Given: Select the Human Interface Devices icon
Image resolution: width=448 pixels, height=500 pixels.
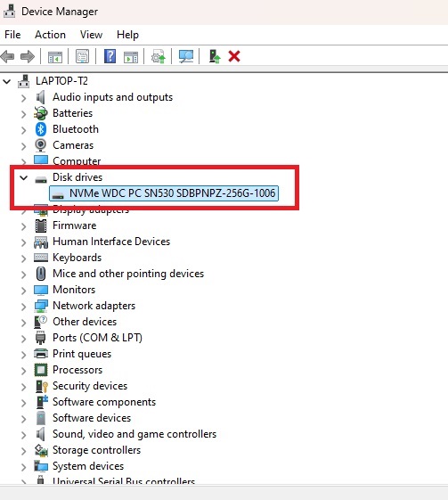Looking at the screenshot, I should click(x=41, y=242).
